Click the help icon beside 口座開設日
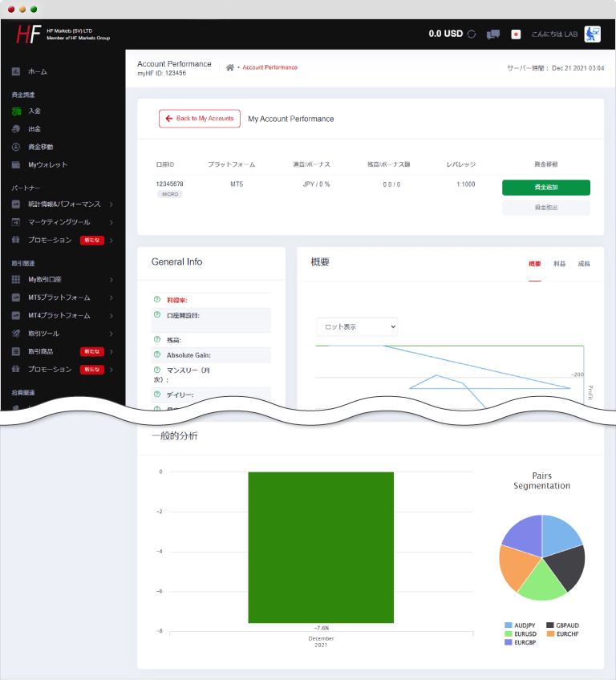Image resolution: width=616 pixels, height=680 pixels. (x=157, y=314)
